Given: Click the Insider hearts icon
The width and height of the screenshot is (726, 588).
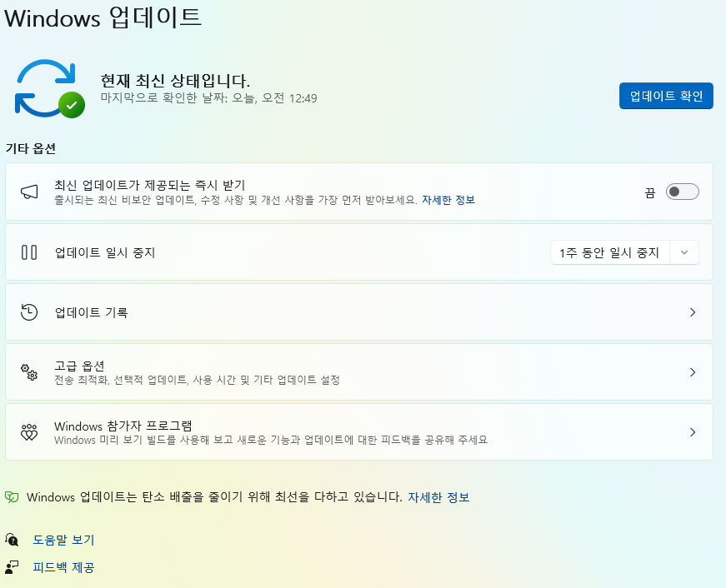Looking at the screenshot, I should pyautogui.click(x=29, y=432).
